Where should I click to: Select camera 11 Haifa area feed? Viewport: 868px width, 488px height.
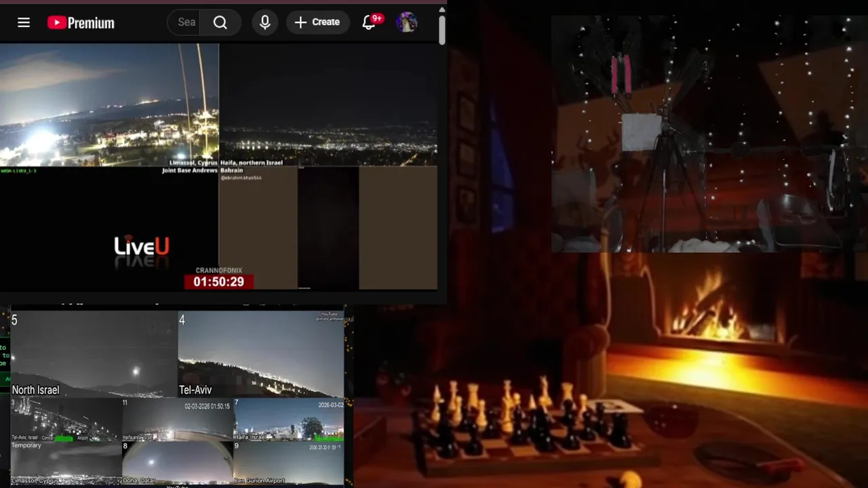177,420
